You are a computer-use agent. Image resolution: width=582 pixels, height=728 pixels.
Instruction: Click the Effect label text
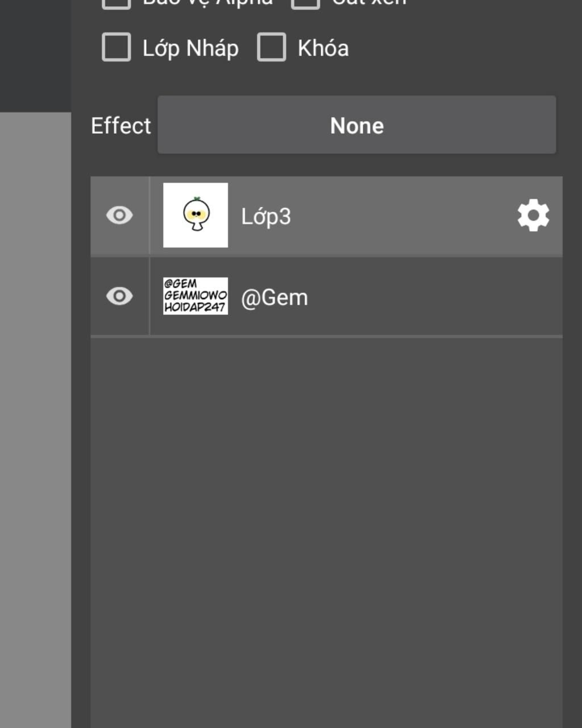coord(121,126)
